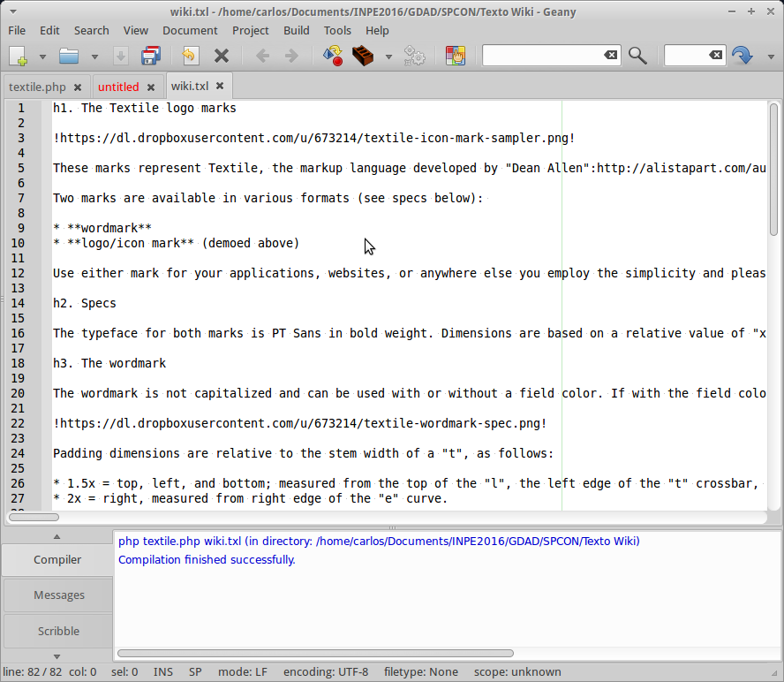Click the disabled save document icon
The width and height of the screenshot is (784, 682).
(x=120, y=56)
